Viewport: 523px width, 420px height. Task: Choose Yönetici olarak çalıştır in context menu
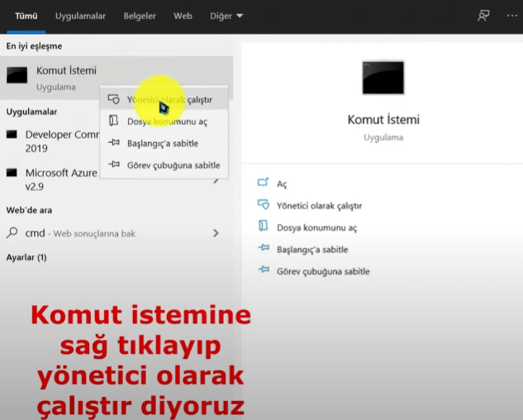[164, 99]
